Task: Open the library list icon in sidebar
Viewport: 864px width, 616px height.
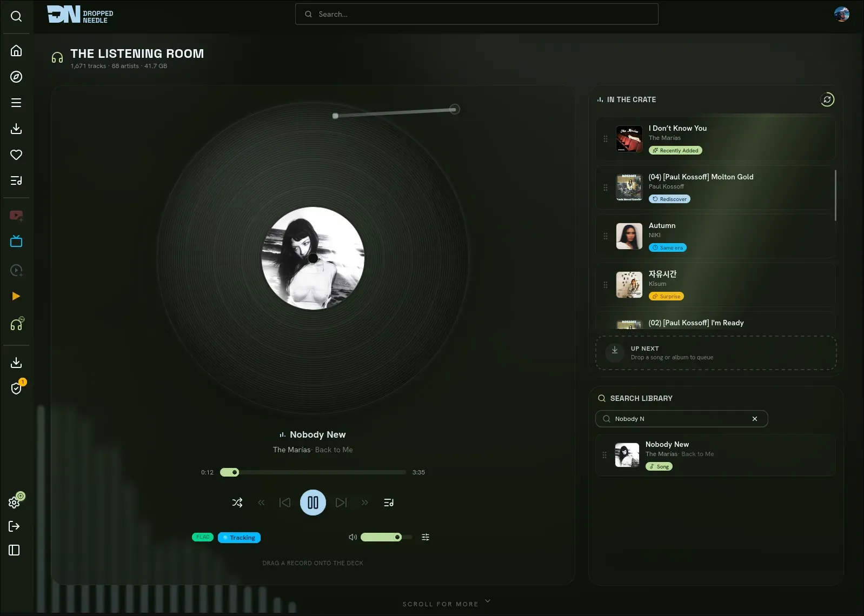Action: [x=16, y=103]
